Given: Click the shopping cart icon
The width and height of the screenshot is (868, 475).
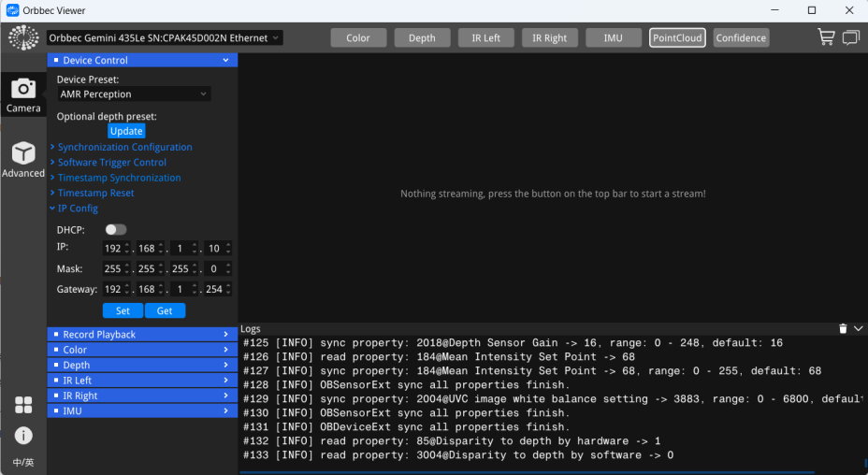Looking at the screenshot, I should click(x=826, y=37).
